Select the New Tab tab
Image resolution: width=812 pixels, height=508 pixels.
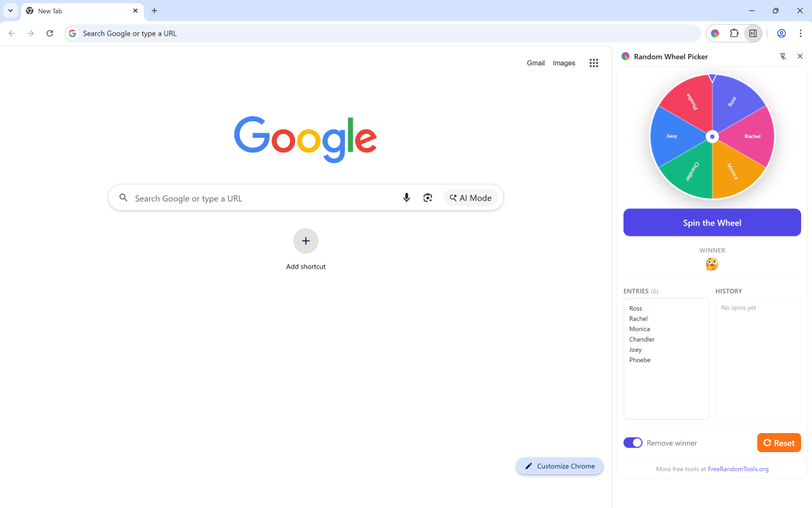[x=82, y=11]
